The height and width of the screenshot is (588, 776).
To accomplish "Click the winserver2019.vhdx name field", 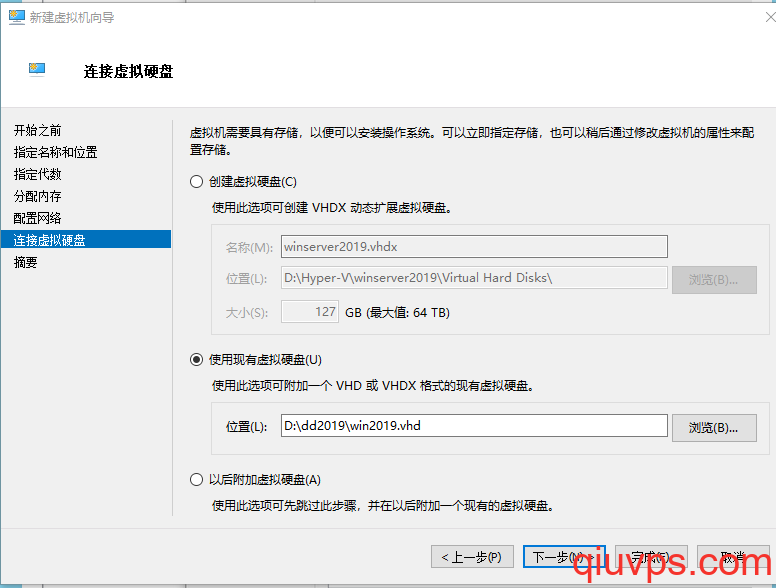I will click(474, 246).
